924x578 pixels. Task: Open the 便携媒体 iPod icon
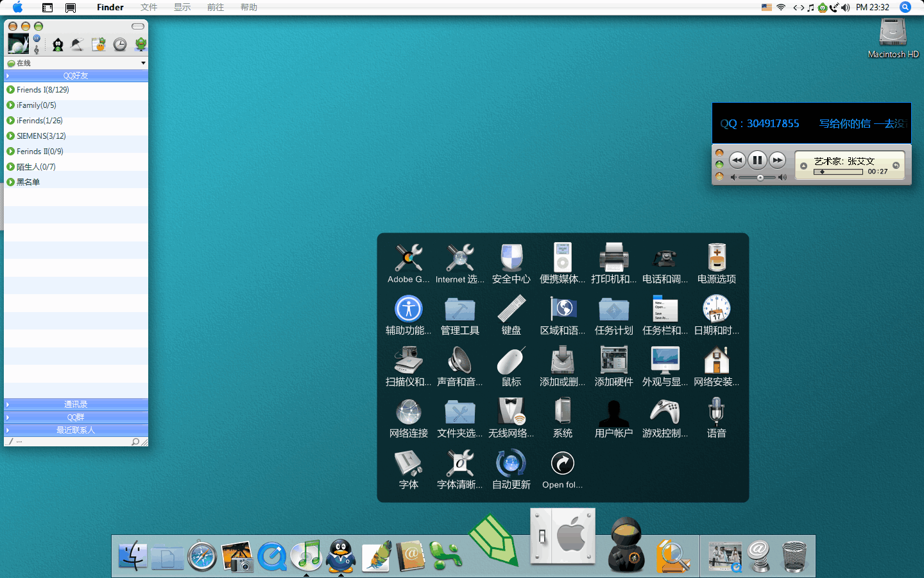[x=563, y=258]
